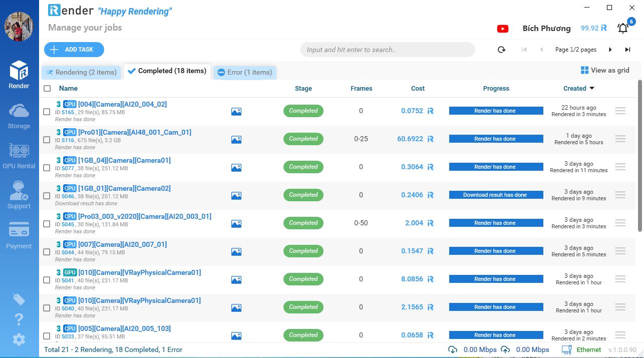
Task: Check the box for job Pro01 AI48_001_Cam_01
Action: [47, 140]
